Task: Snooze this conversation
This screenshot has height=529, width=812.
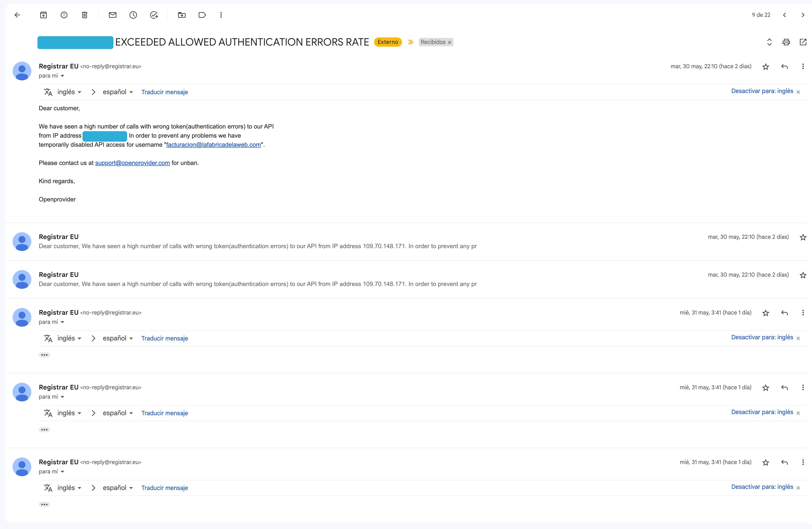Action: point(133,15)
